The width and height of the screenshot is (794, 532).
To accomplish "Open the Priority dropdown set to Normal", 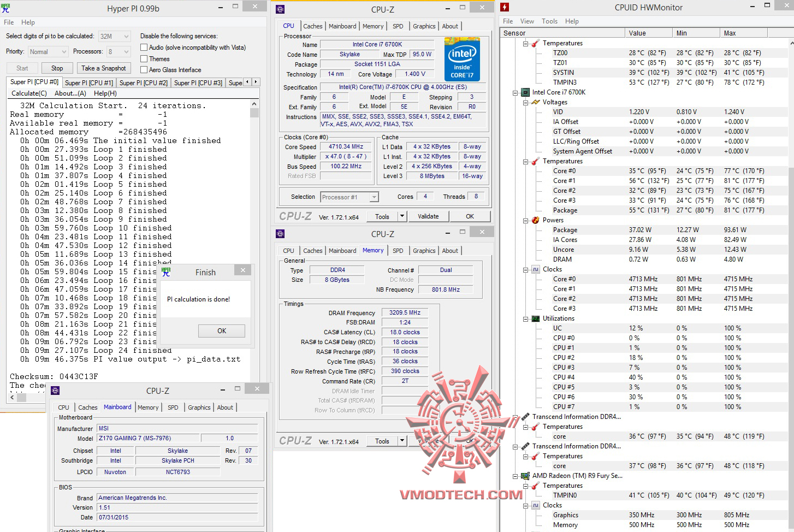I will [x=48, y=52].
